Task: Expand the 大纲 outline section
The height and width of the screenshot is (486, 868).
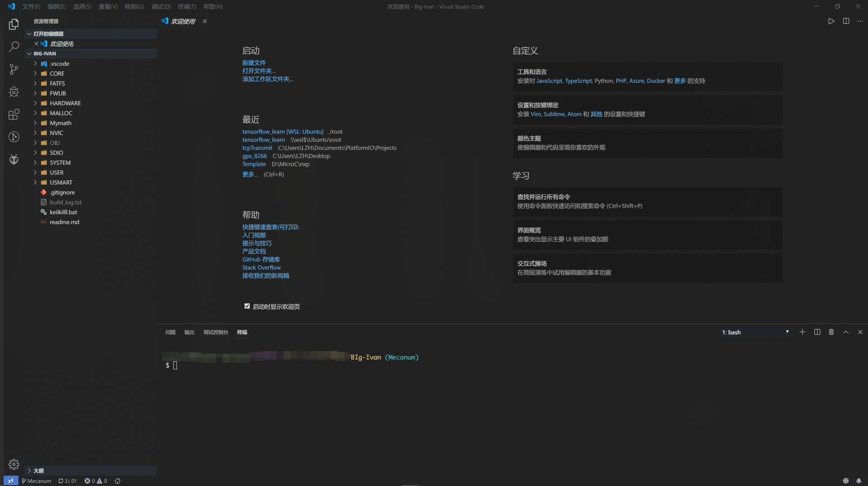Action: [91, 471]
